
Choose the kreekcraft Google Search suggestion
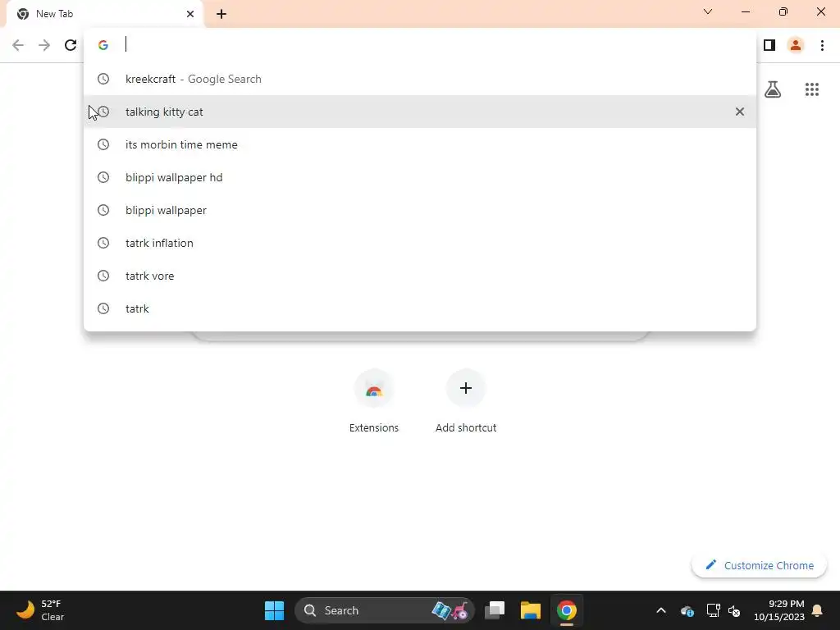[420, 79]
